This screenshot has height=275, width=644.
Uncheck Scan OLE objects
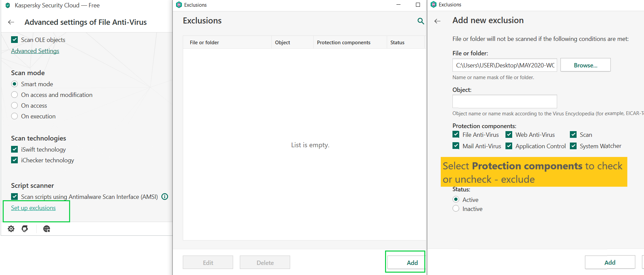click(x=14, y=40)
